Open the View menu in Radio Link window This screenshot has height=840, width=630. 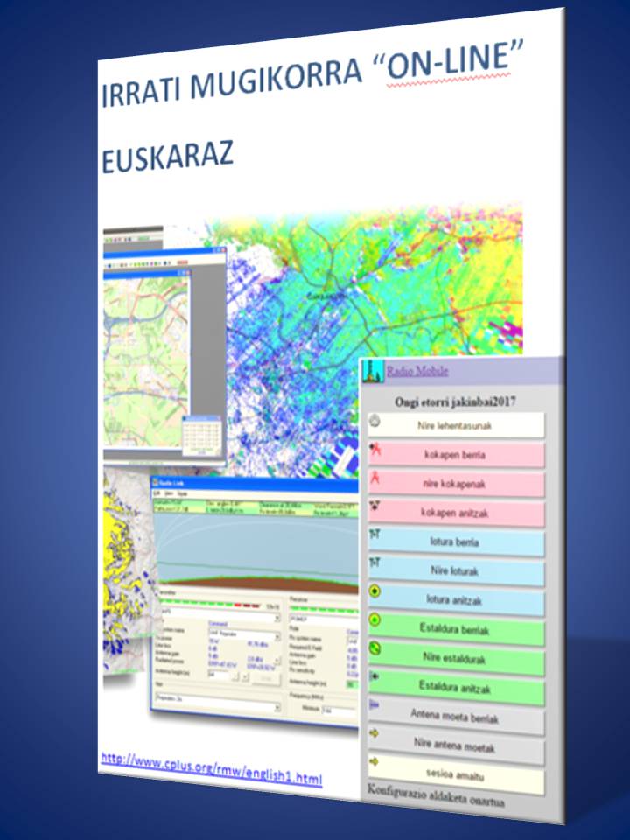[170, 493]
